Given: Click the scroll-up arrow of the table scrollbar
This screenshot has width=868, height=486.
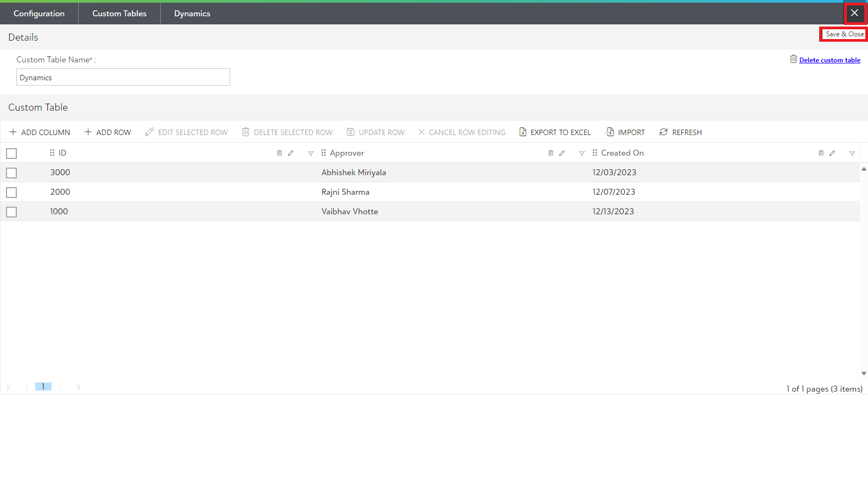Looking at the screenshot, I should (x=864, y=169).
